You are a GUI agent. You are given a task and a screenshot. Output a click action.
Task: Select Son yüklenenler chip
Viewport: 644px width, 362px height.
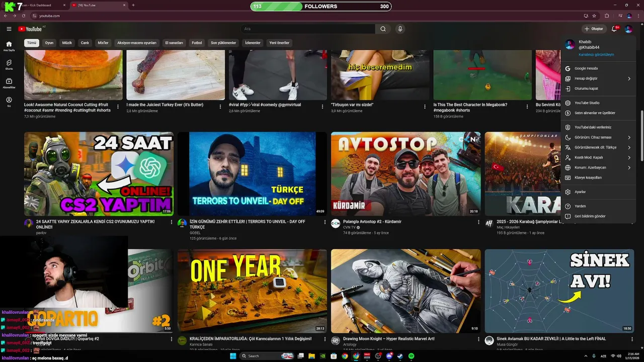coord(223,43)
